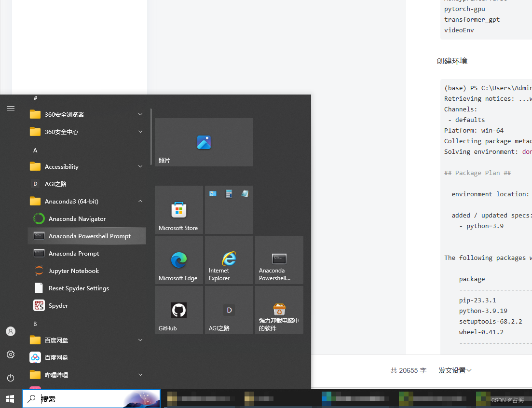Open the AGI之路 entry in the app list

[87, 184]
